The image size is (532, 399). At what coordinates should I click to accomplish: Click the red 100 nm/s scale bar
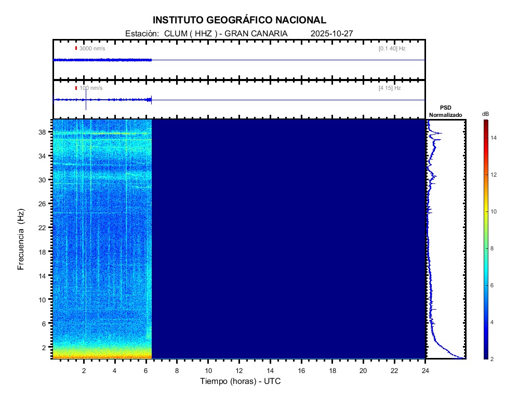76,88
